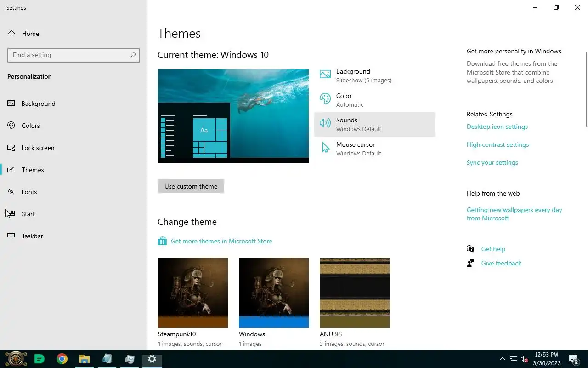Viewport: 588px width, 368px height.
Task: Click the Get help link
Action: [493, 249]
